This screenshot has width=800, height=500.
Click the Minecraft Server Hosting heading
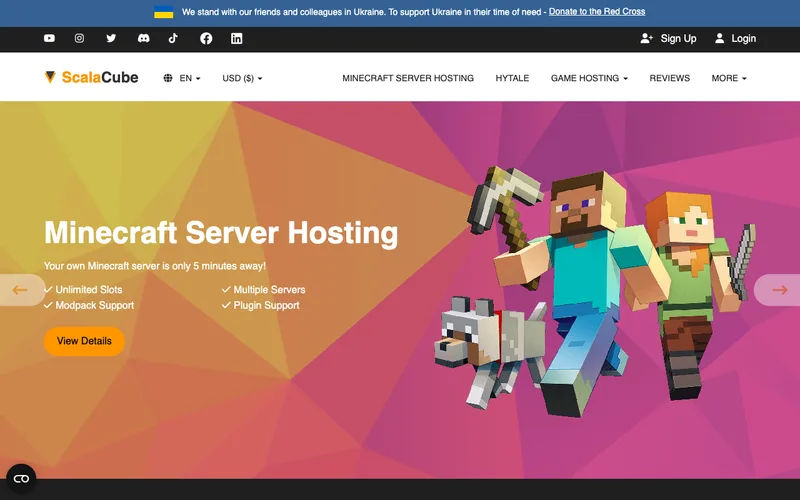point(221,233)
